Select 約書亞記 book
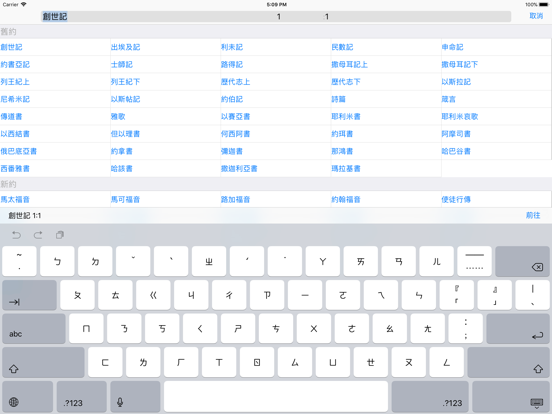 pos(15,64)
